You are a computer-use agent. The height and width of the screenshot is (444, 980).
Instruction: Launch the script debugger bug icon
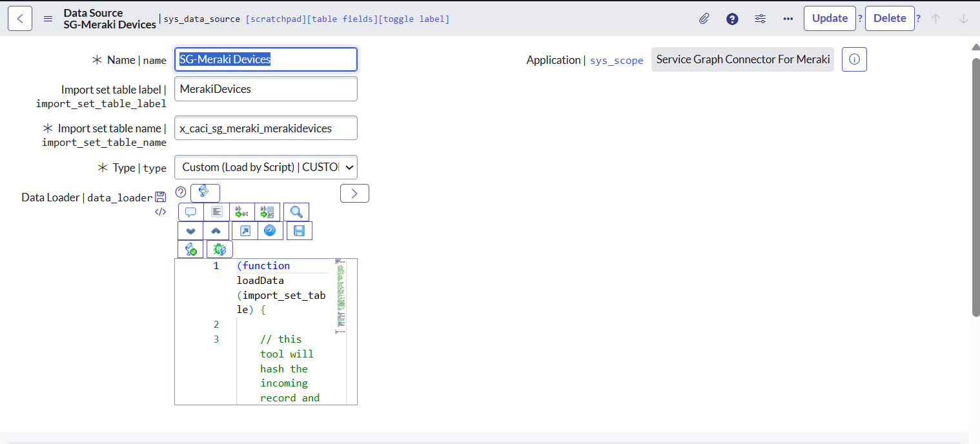pos(219,248)
